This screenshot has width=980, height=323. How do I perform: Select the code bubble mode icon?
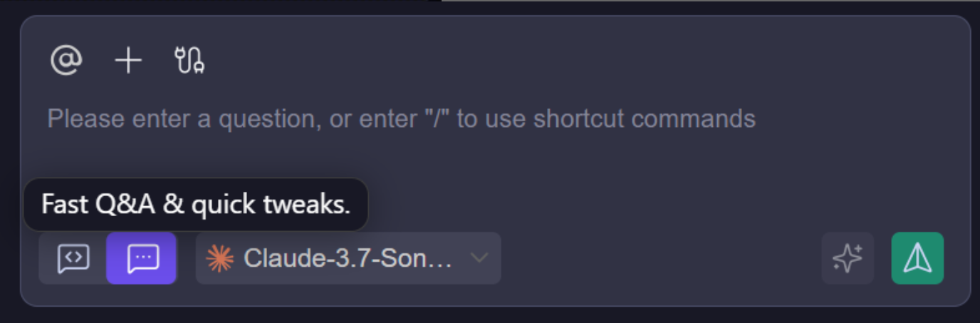73,258
